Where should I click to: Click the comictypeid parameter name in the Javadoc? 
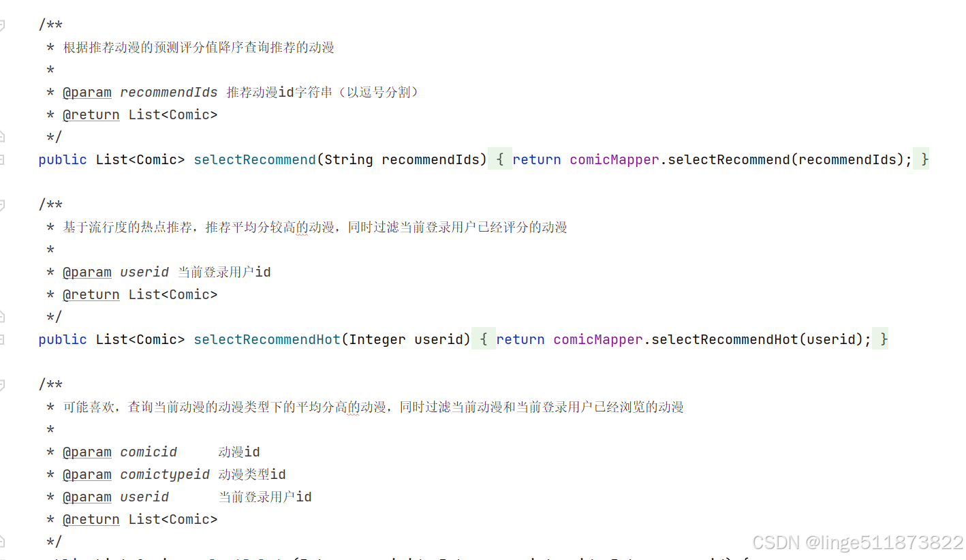tap(165, 474)
